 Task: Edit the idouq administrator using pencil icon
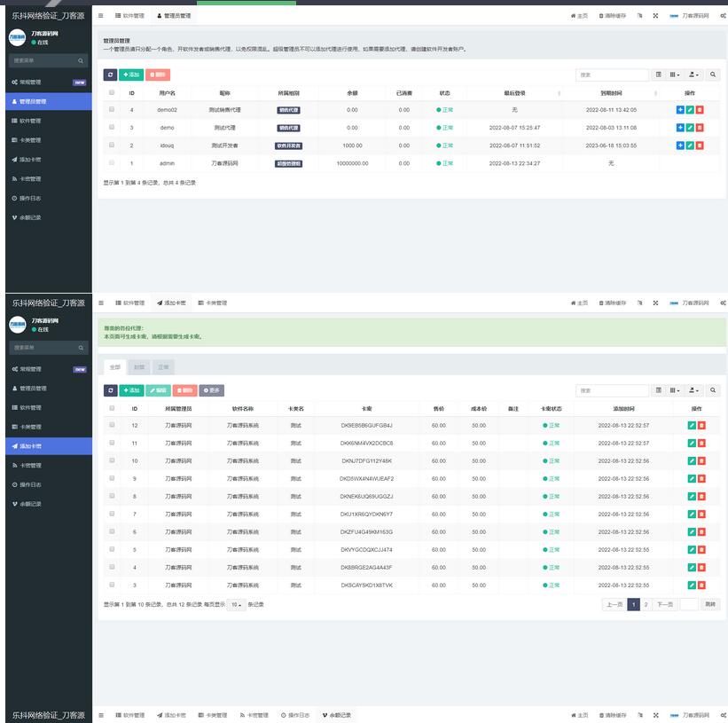(691, 145)
